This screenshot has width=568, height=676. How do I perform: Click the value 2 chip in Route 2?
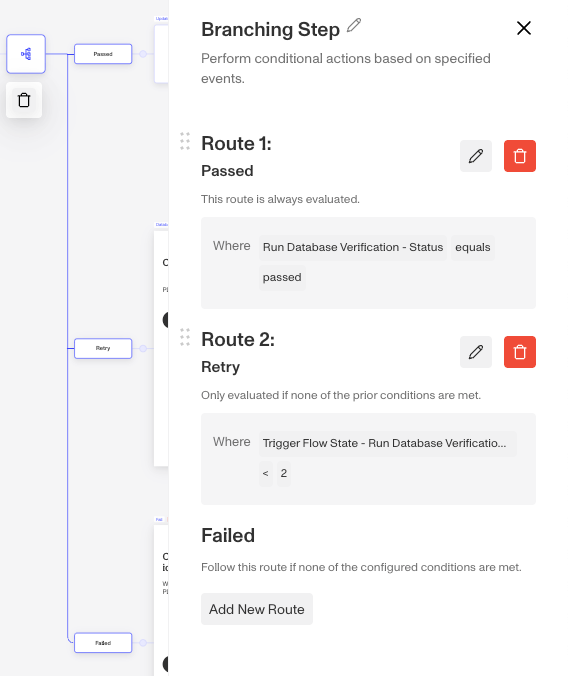(x=284, y=473)
